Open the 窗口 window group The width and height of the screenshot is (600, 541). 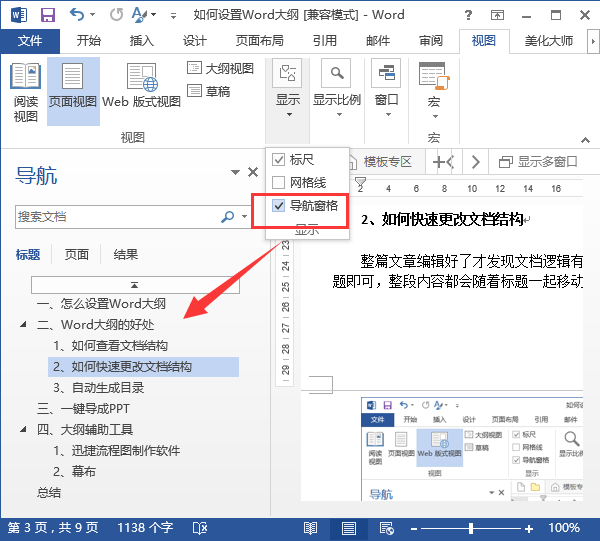pos(386,88)
